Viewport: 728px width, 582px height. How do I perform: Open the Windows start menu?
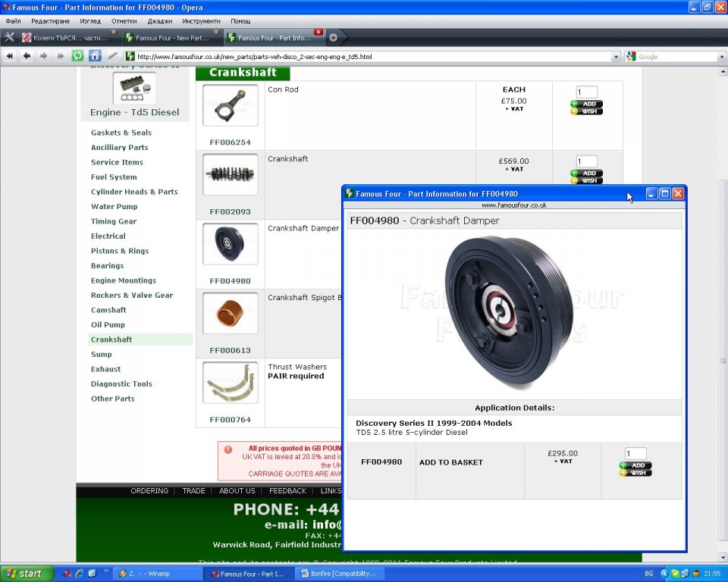26,574
